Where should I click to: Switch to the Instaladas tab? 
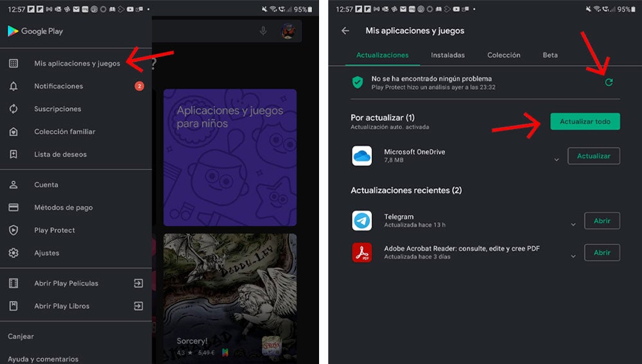448,55
